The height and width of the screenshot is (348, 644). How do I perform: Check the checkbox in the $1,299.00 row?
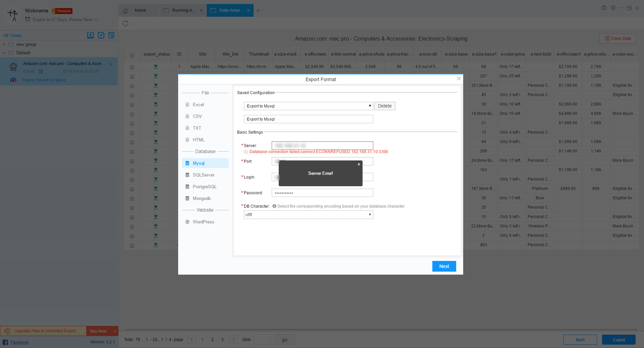pos(132,77)
